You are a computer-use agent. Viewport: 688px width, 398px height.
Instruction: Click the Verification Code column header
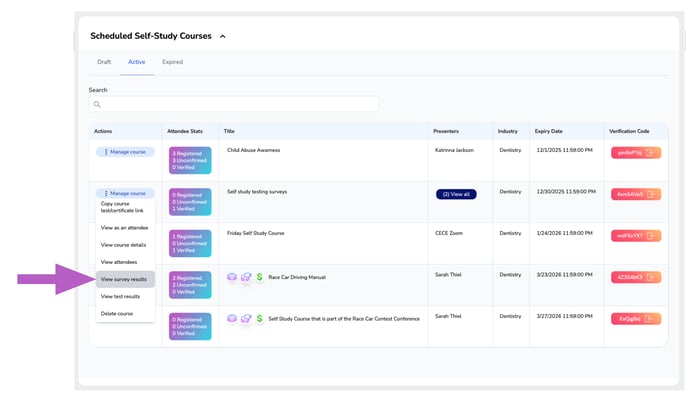click(x=629, y=131)
